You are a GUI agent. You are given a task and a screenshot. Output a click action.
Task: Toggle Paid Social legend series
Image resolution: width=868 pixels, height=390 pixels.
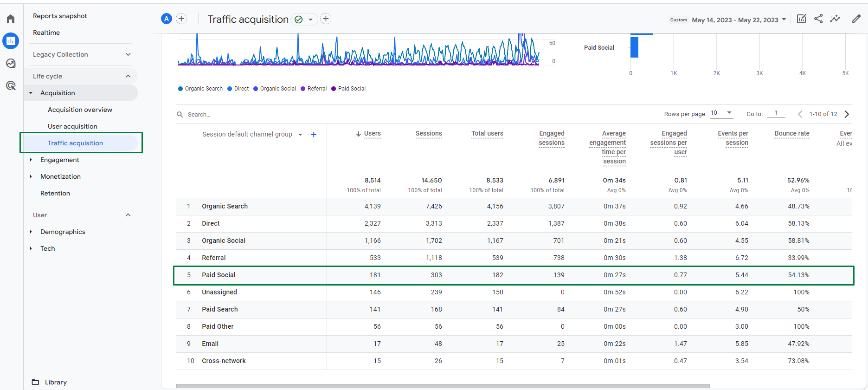348,89
